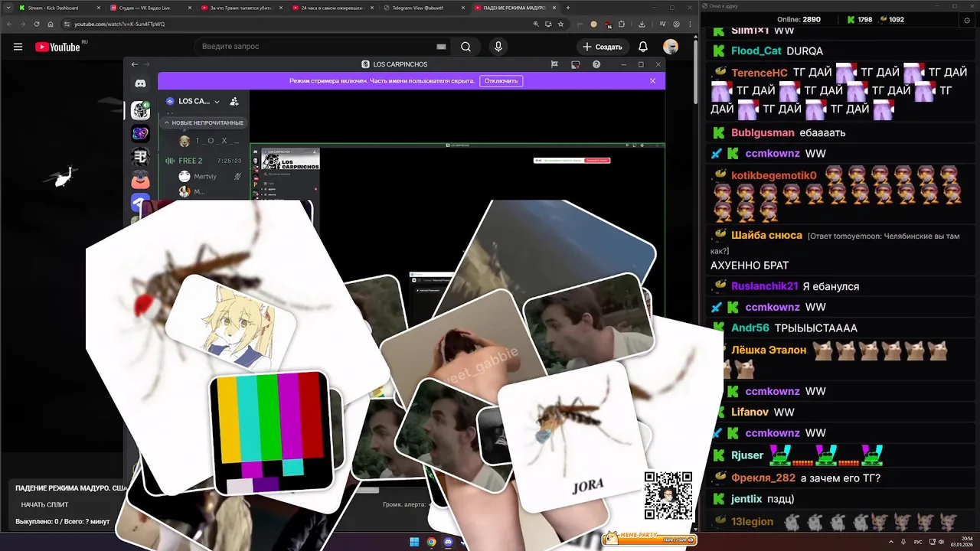Open a new browser tab
The width and height of the screenshot is (980, 551).
(x=567, y=8)
